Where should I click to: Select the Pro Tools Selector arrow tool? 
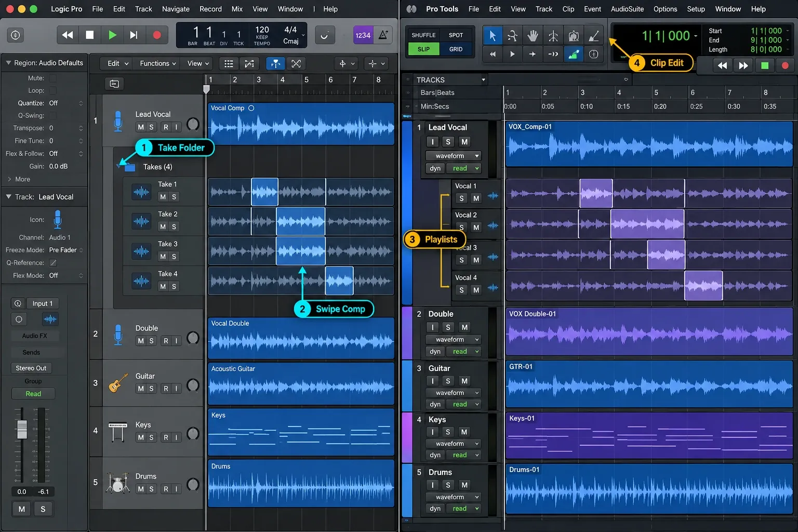click(493, 35)
